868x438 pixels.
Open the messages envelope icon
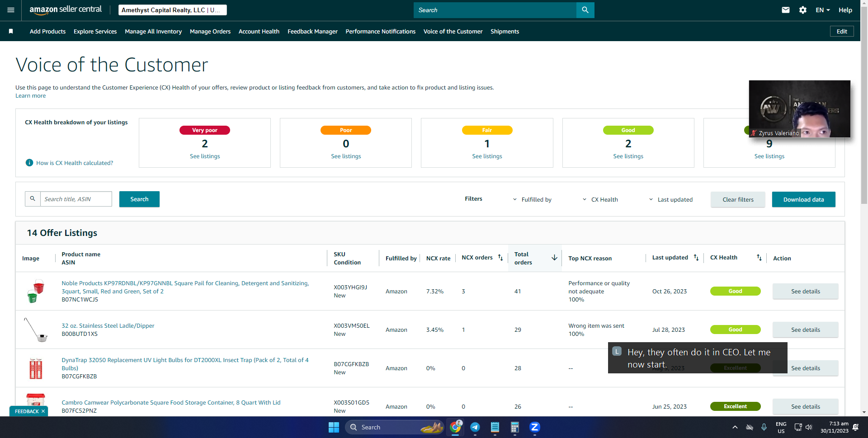pos(786,10)
